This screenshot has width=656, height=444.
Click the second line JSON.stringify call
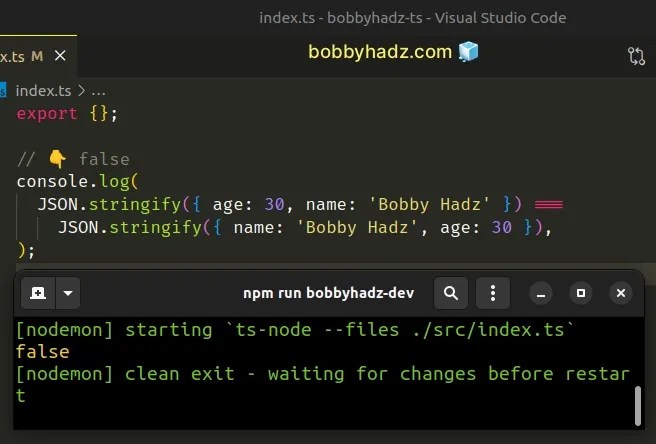point(131,228)
